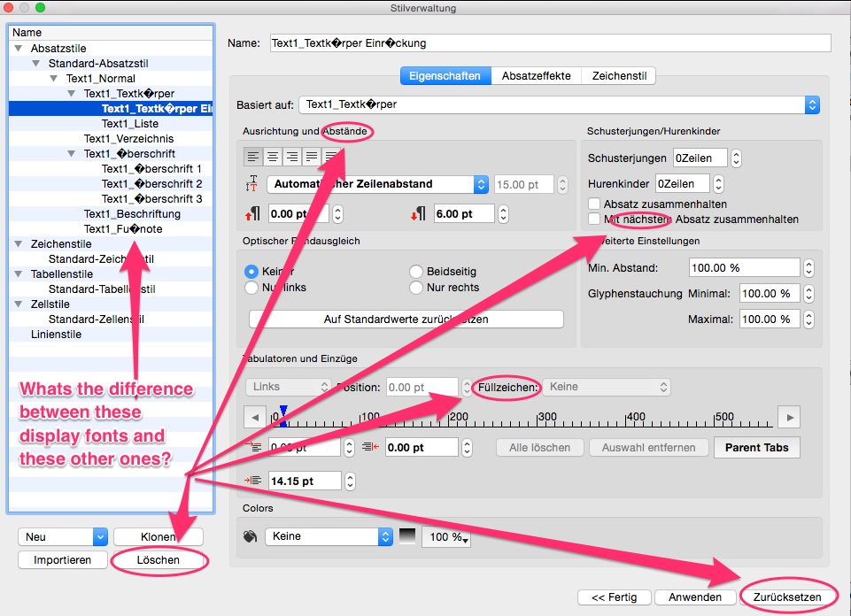The height and width of the screenshot is (616, 851).
Task: Click the fill color bucket icon
Action: (251, 536)
